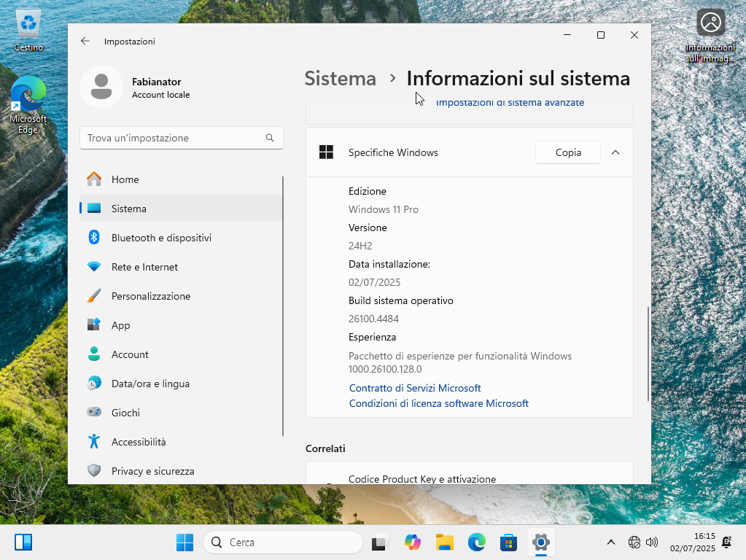The width and height of the screenshot is (746, 560).
Task: Open the notifications bell icon
Action: tap(727, 542)
